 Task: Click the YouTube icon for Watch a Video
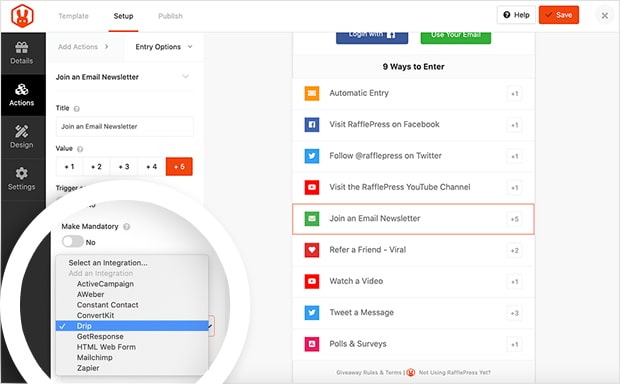tap(312, 281)
